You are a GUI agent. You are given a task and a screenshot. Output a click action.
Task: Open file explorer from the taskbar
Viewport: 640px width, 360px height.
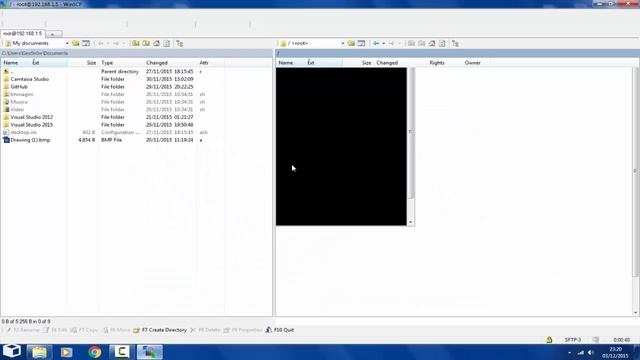point(40,352)
